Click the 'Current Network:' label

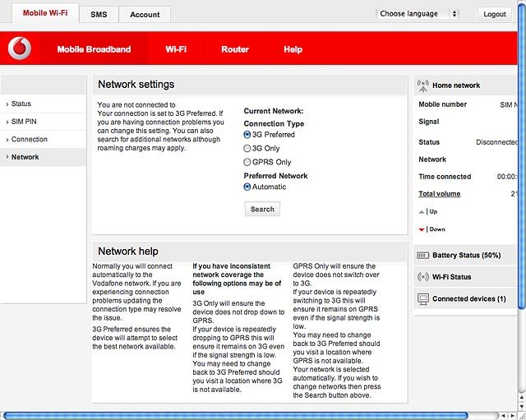[x=274, y=111]
